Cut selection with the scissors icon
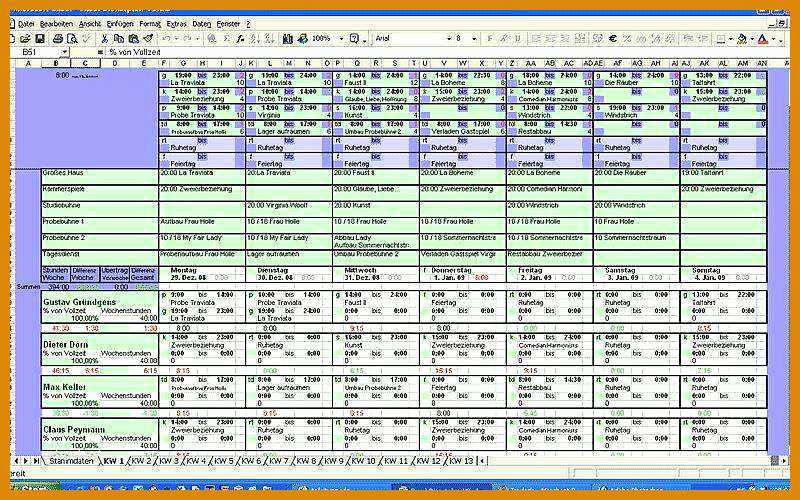This screenshot has width=800, height=500. click(105, 39)
